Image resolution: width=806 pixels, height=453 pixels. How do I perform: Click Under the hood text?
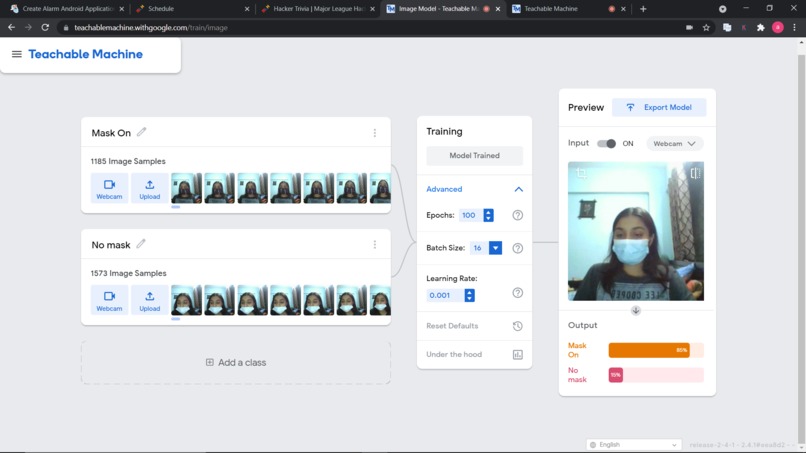click(x=454, y=354)
